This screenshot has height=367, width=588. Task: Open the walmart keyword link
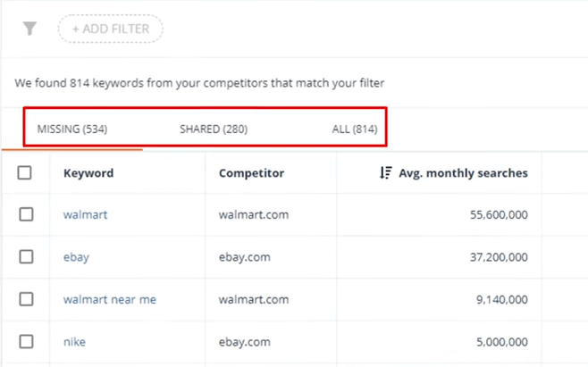[85, 214]
